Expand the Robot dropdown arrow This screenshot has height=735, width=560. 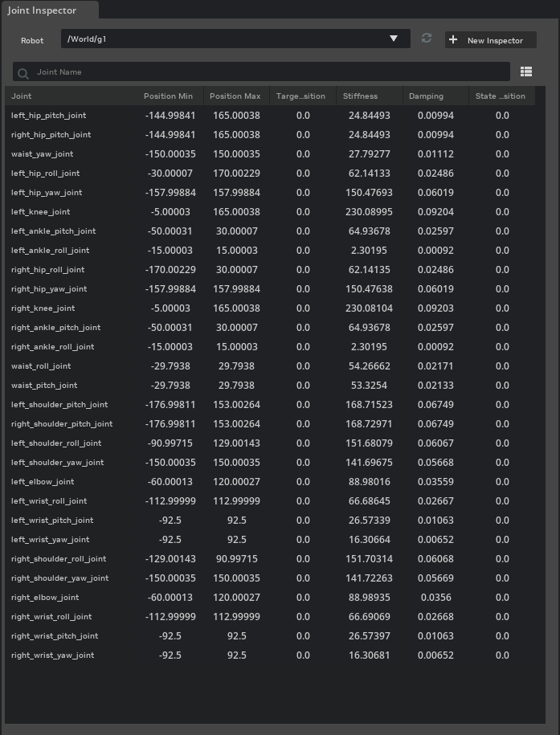[394, 39]
